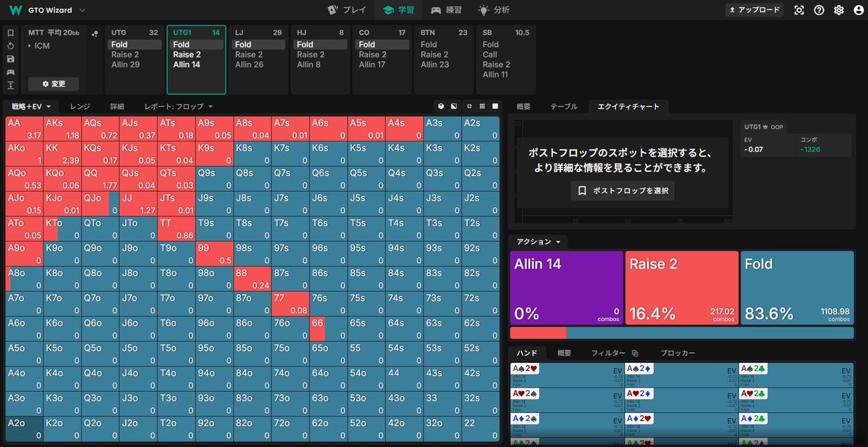
Task: Click the floppy disk save icon
Action: click(x=11, y=59)
